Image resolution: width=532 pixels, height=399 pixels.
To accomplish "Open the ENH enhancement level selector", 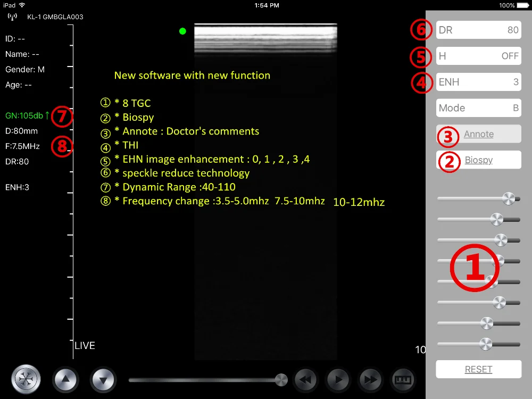I will [x=478, y=82].
